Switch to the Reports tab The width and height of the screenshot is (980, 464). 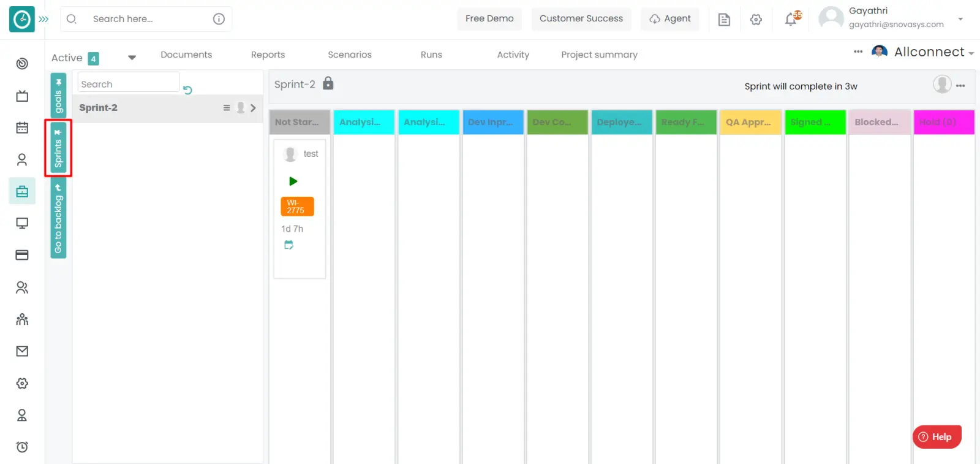coord(268,55)
